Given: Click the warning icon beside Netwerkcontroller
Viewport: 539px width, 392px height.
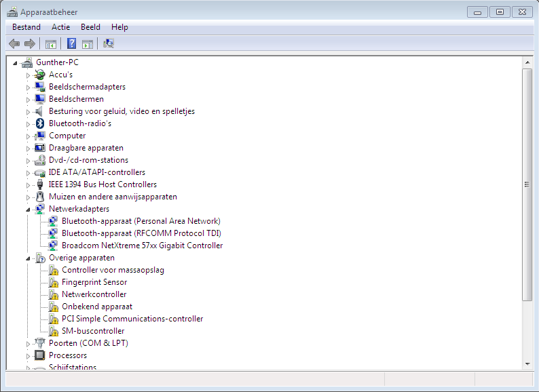Looking at the screenshot, I should pos(53,294).
